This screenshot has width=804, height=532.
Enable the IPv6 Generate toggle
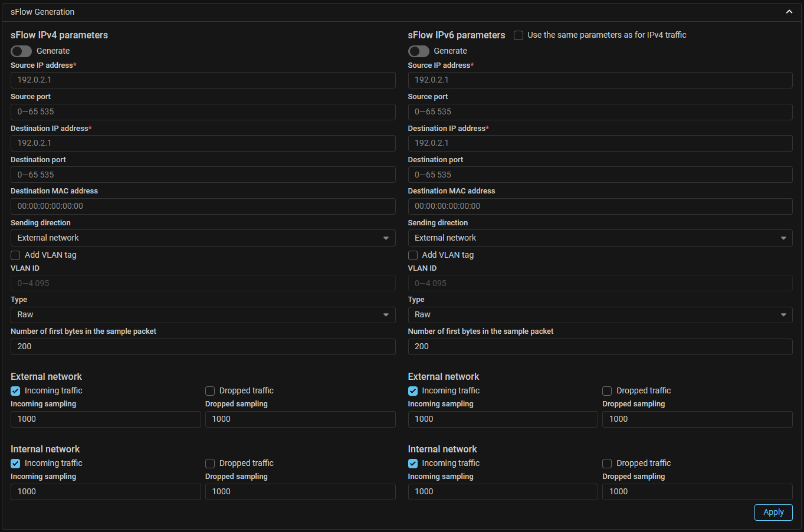419,51
